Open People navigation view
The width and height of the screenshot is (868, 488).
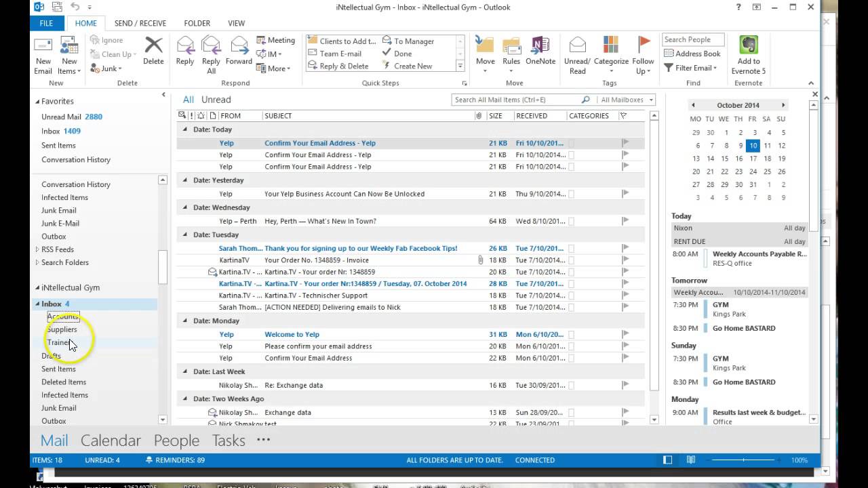[176, 441]
